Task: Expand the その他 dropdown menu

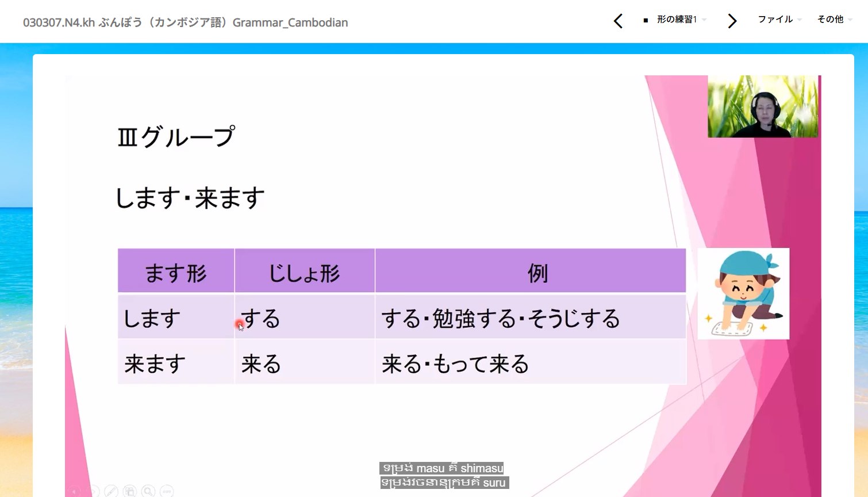Action: pyautogui.click(x=834, y=20)
